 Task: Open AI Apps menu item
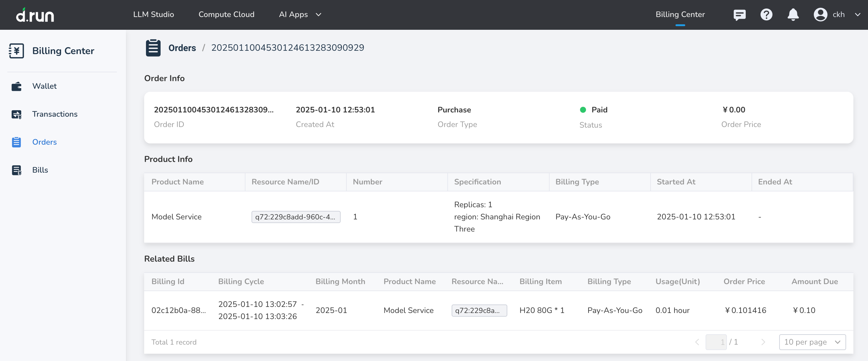pyautogui.click(x=293, y=15)
